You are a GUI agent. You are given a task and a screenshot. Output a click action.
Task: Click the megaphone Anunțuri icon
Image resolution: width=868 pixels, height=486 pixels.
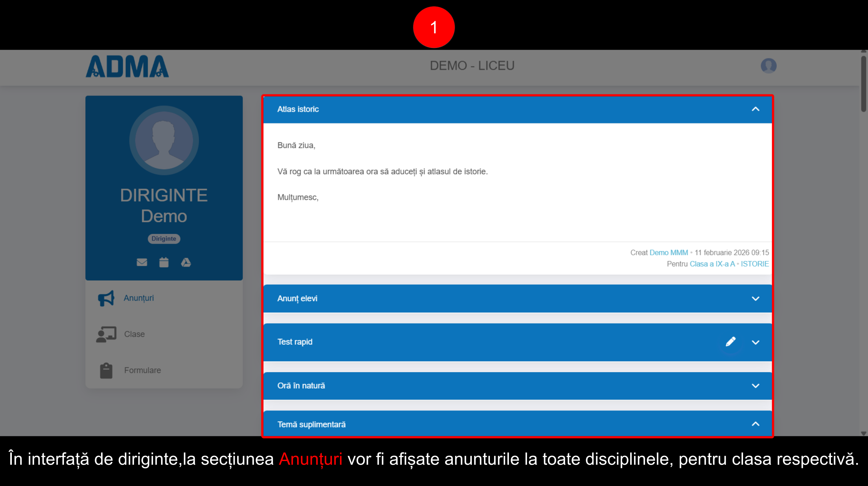click(106, 298)
